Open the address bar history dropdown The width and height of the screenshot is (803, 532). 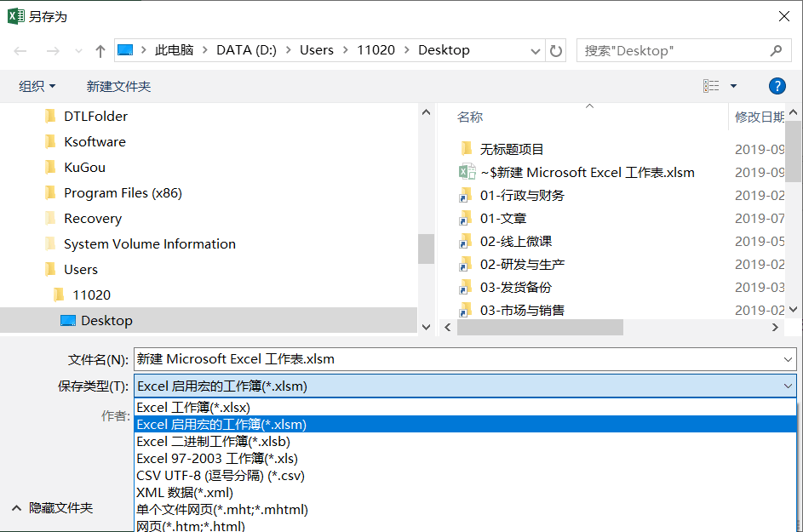pyautogui.click(x=535, y=51)
